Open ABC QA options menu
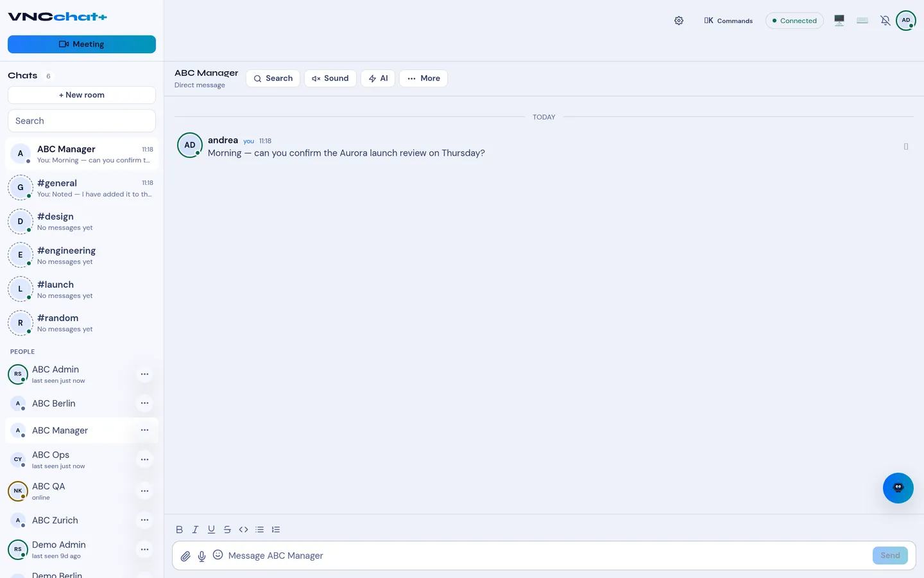The height and width of the screenshot is (578, 924). (x=144, y=491)
